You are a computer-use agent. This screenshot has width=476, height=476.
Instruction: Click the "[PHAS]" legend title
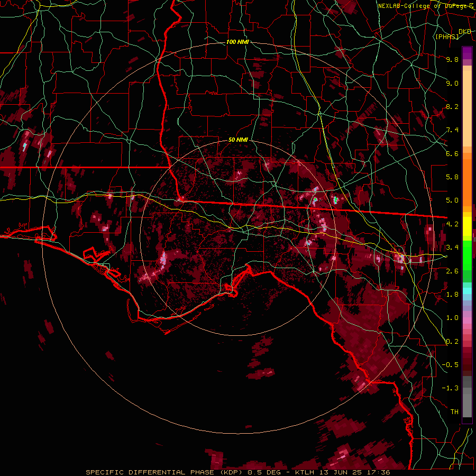coord(447,37)
